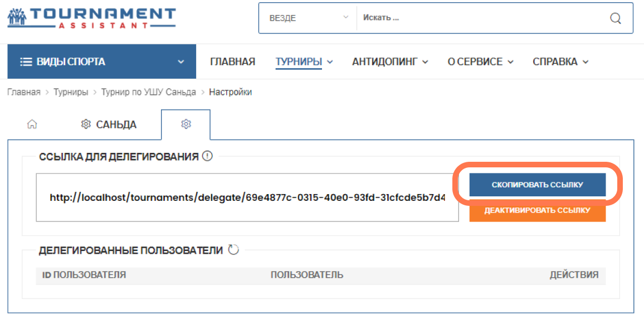Go to Главная in navigation bar
The width and height of the screenshot is (644, 323).
coord(232,62)
